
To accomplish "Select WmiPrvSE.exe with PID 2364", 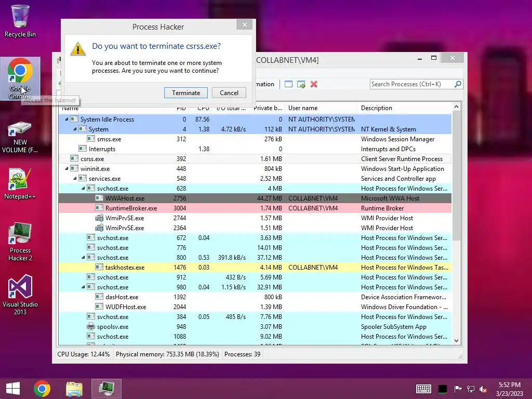I will click(255, 228).
